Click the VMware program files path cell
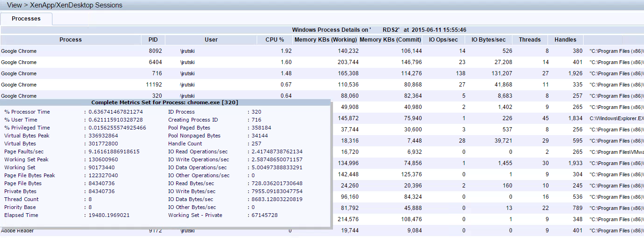 pyautogui.click(x=617, y=152)
